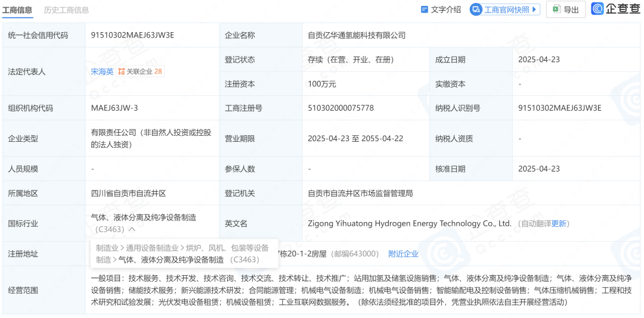Click the 实缴资本 label cell
The image size is (644, 318).
coord(471,84)
